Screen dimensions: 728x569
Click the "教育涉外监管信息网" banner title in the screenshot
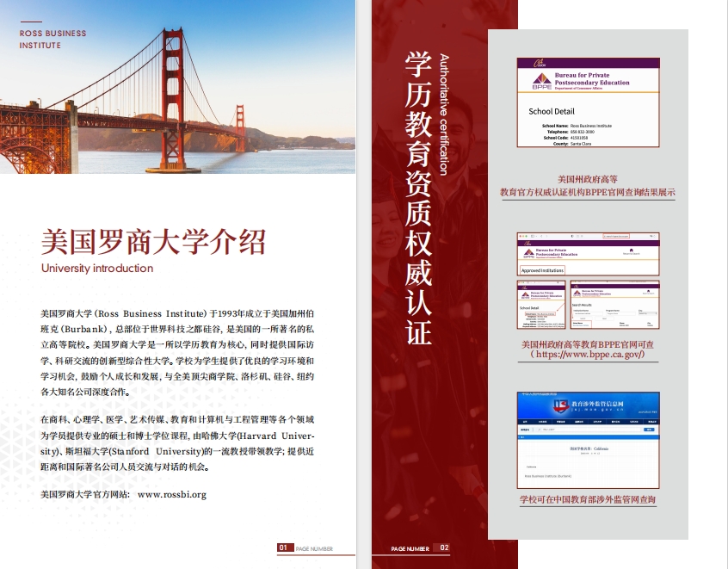point(597,403)
